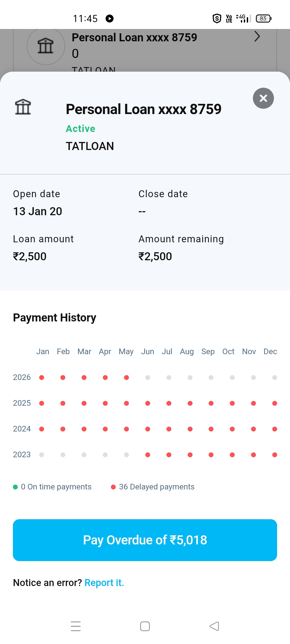Tap the battery indicator showing 83
290x644 pixels.
[x=264, y=19]
